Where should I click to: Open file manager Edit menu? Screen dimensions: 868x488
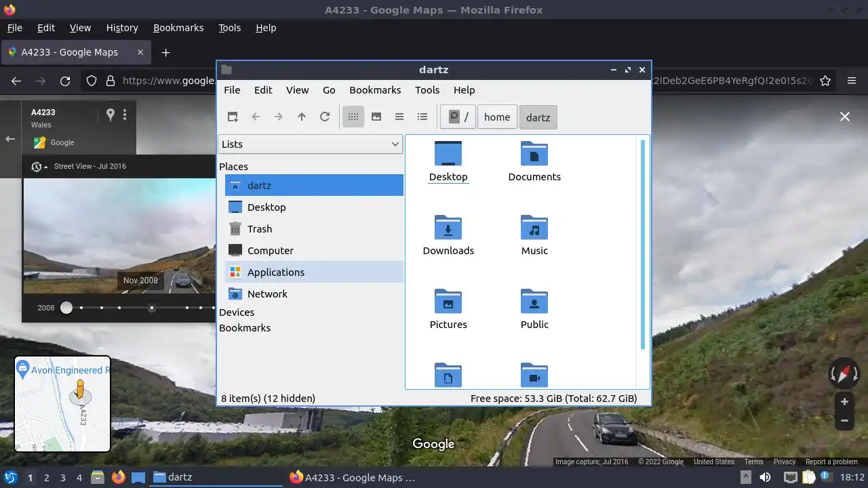pyautogui.click(x=263, y=89)
